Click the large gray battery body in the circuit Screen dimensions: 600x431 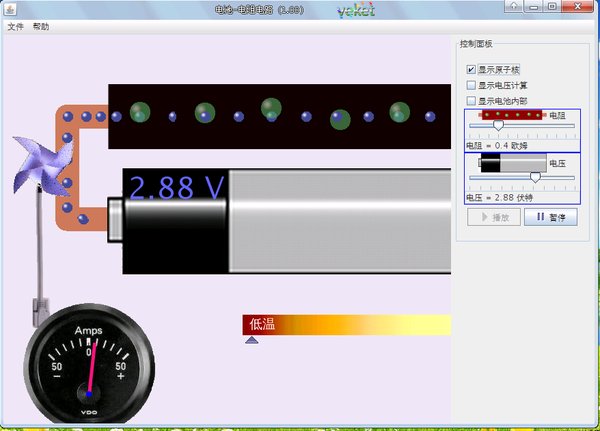pos(340,220)
